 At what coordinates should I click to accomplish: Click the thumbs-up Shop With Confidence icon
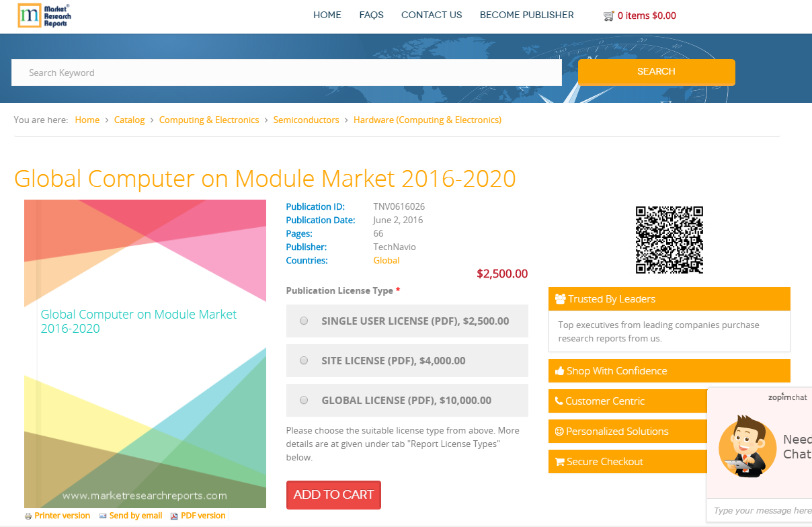559,371
